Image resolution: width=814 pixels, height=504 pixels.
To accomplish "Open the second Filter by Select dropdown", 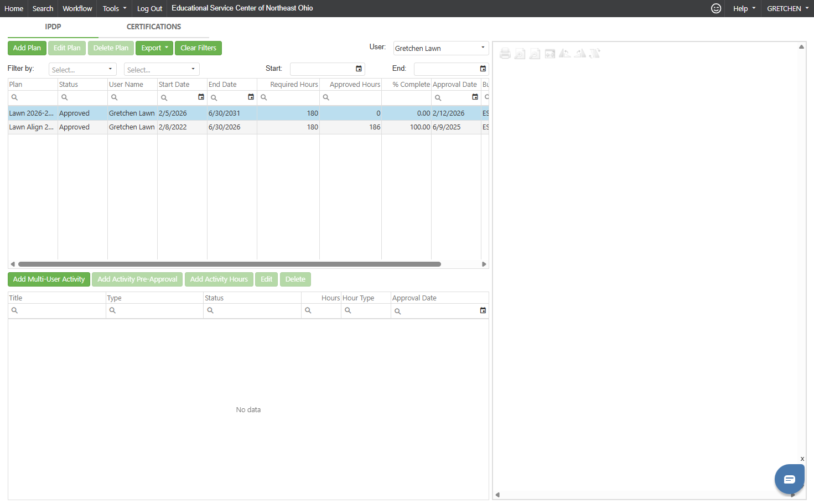I will coord(162,69).
